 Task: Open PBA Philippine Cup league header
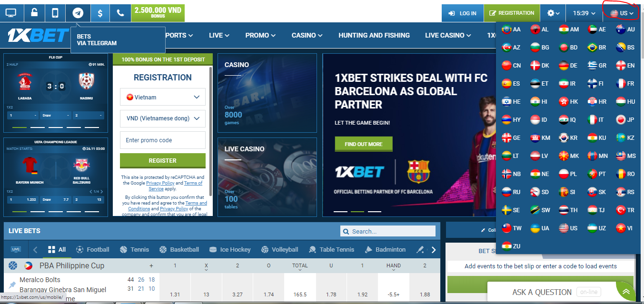click(71, 265)
